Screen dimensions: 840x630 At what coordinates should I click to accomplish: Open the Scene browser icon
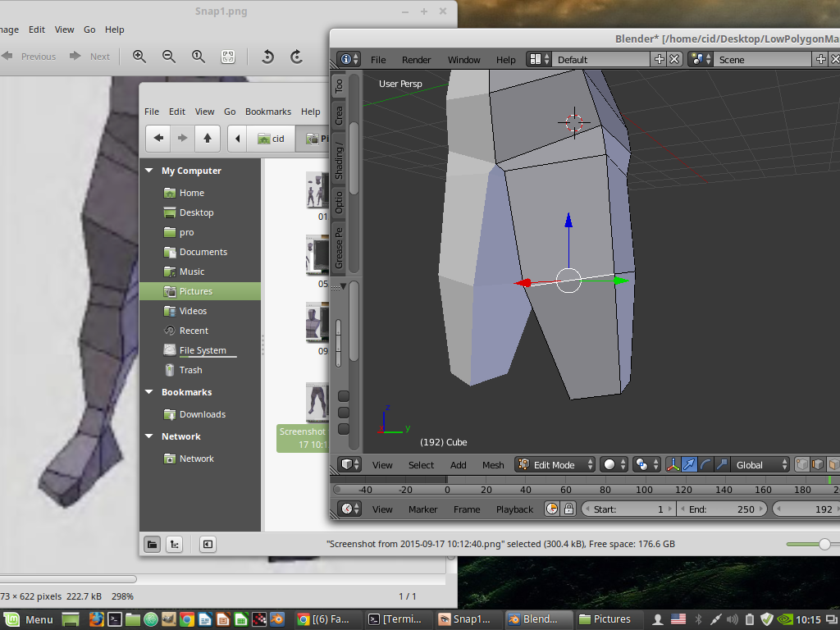coord(701,59)
